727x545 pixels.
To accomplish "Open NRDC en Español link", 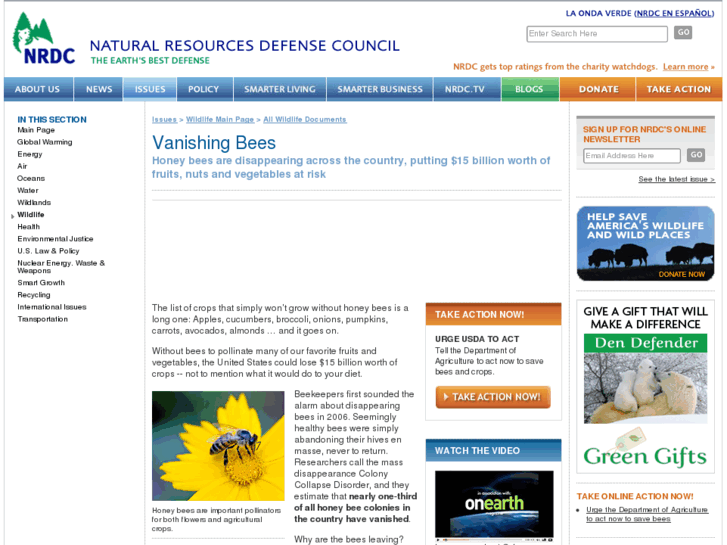I will (675, 13).
